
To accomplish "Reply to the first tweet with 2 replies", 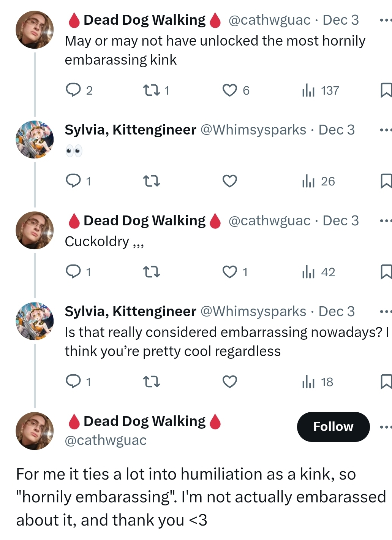I will 73,90.
